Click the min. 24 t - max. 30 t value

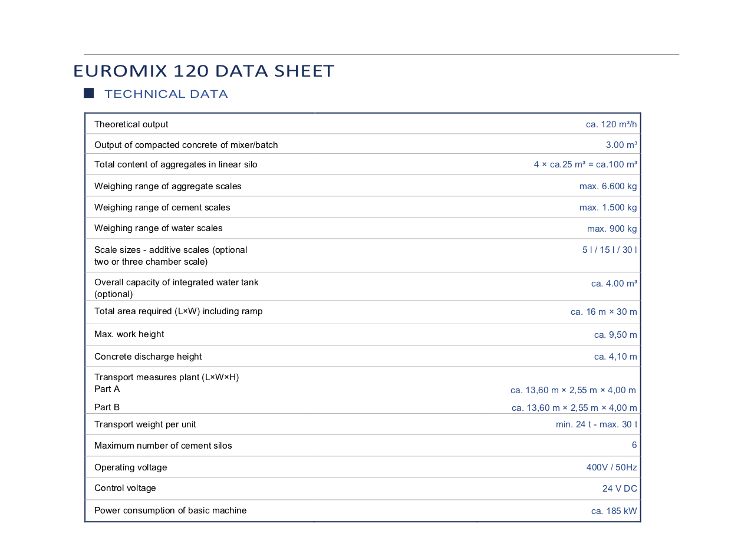(596, 424)
